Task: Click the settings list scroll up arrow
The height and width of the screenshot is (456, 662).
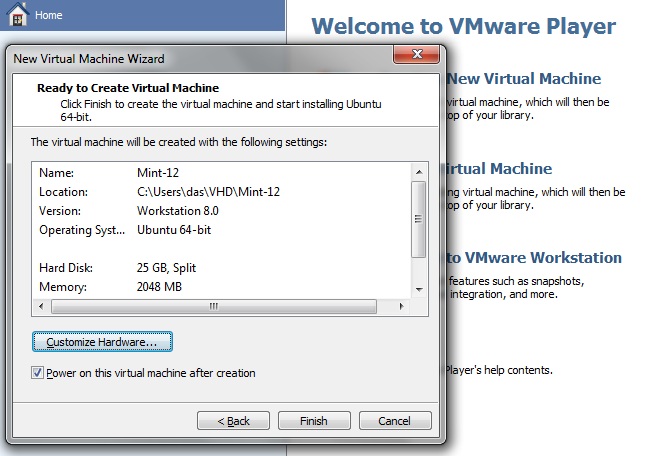Action: (x=419, y=172)
